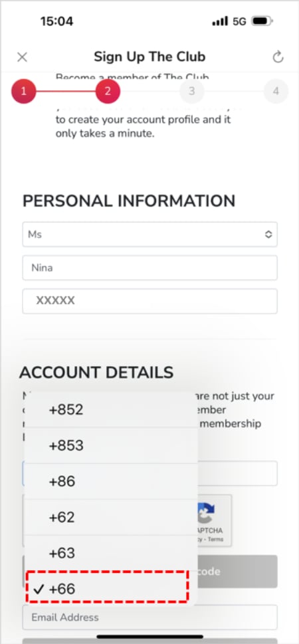Go to step 1 circle
Image resolution: width=299 pixels, height=644 pixels.
(23, 91)
